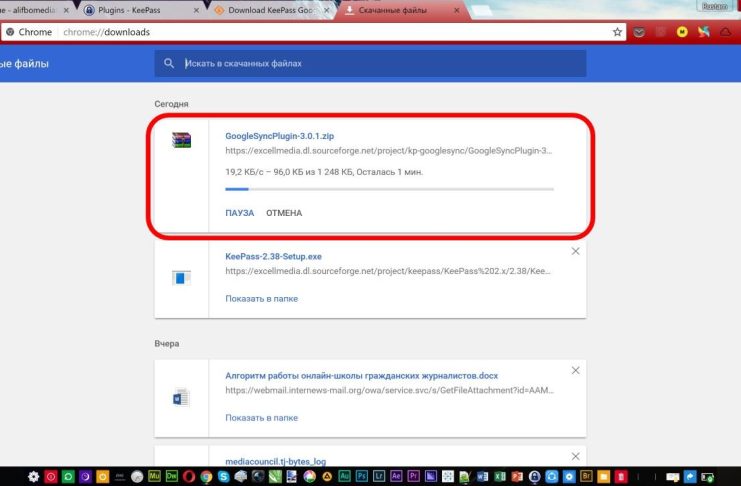741x486 pixels.
Task: Click the webmail.internews-mail.org attachment URL
Action: pyautogui.click(x=389, y=391)
